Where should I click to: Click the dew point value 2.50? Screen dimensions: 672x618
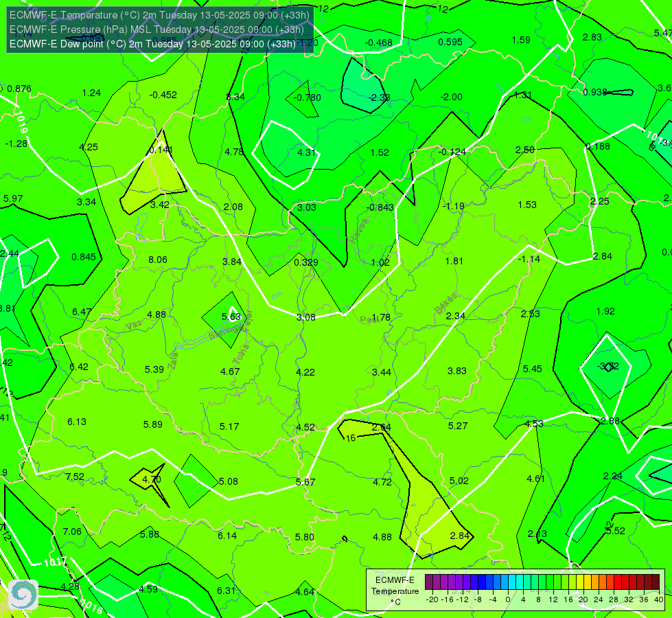coord(525,150)
